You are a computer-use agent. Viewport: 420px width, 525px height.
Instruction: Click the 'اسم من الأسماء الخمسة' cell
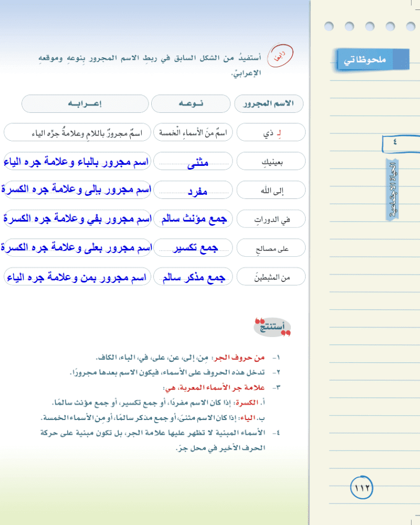(x=193, y=132)
